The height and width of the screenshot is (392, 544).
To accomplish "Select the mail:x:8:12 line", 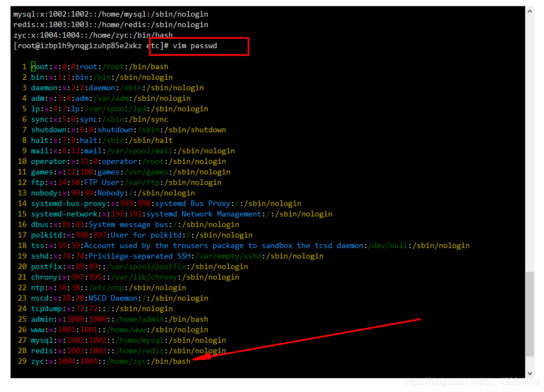I will click(x=133, y=151).
